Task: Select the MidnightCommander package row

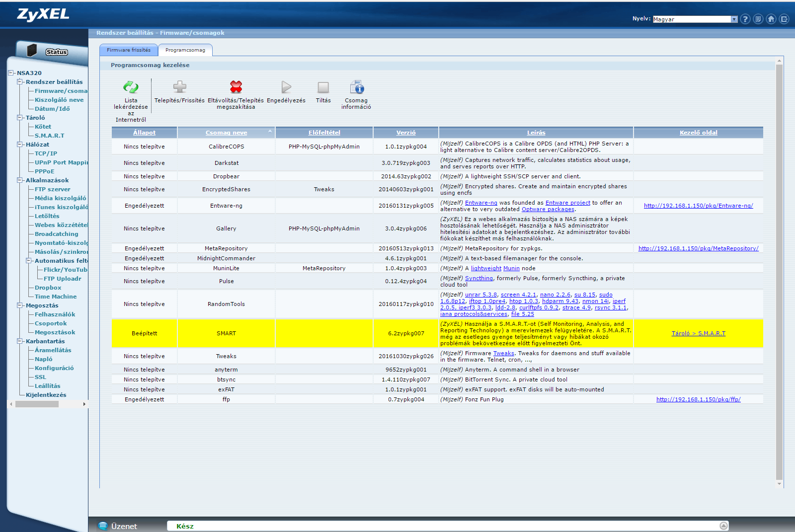Action: (437, 258)
